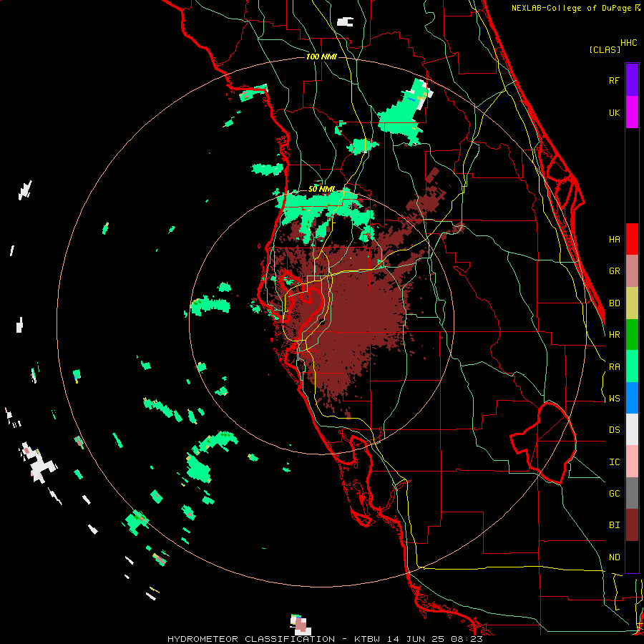
Task: Click the BI legend label
Action: tap(614, 525)
